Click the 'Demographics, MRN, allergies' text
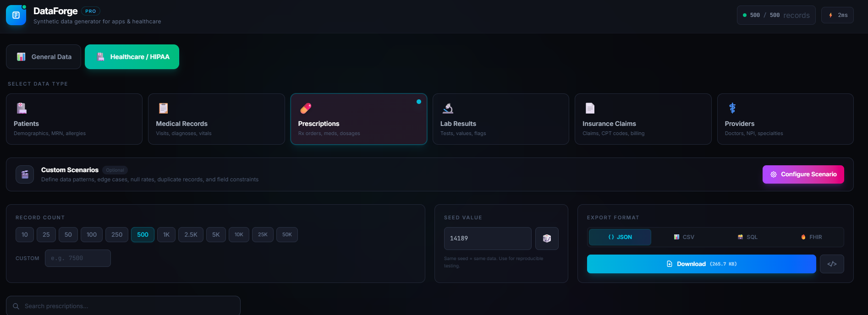This screenshot has width=868, height=315. (49, 133)
